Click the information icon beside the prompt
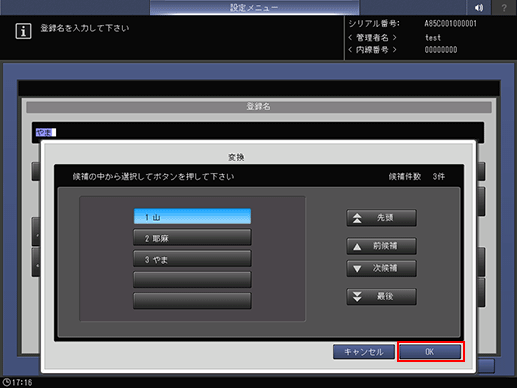 pyautogui.click(x=23, y=31)
